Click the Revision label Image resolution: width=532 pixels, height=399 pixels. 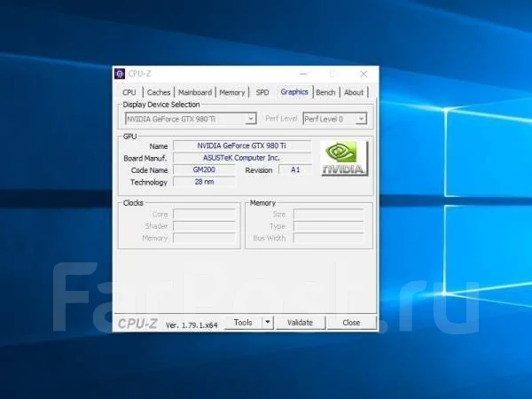[259, 170]
